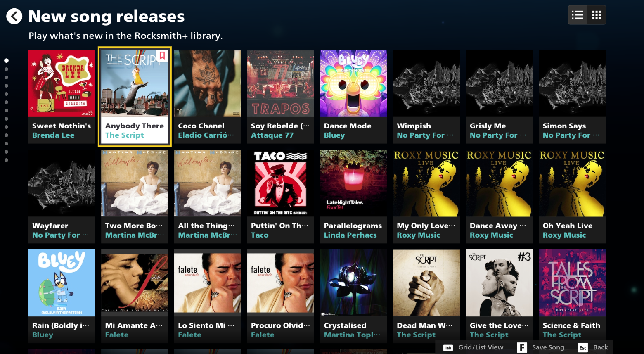The width and height of the screenshot is (644, 354).
Task: Click Roxy Music under Oh Yeah Live
Action: [564, 235]
